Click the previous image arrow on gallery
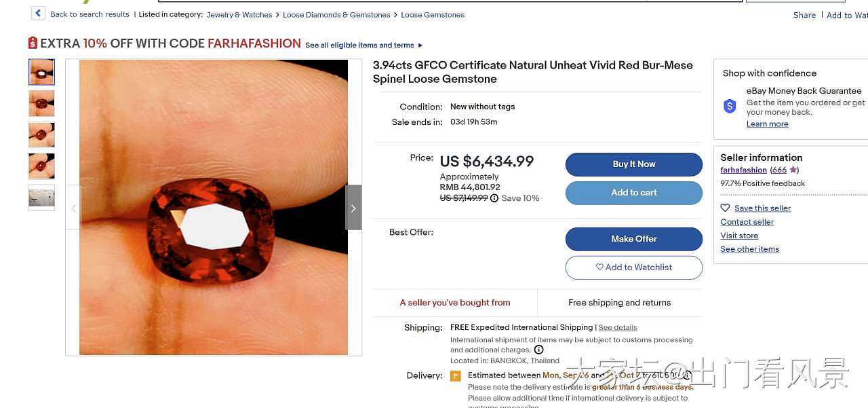 pyautogui.click(x=74, y=208)
